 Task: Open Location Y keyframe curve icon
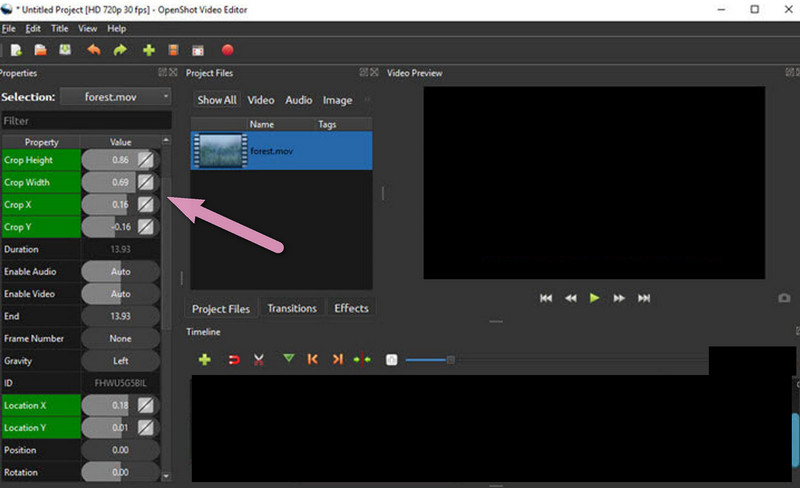click(x=145, y=428)
